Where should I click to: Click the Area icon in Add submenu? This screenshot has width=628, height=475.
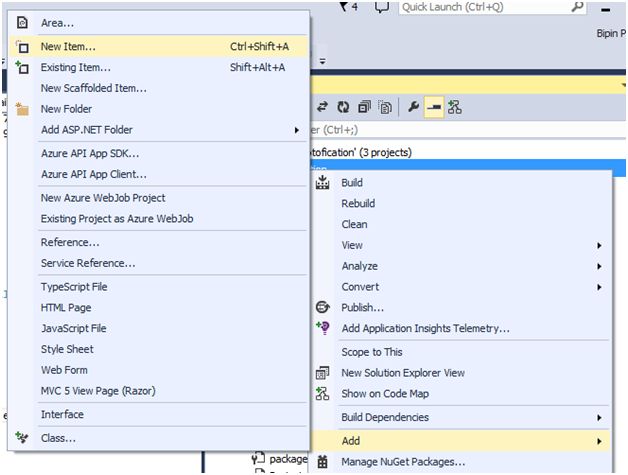click(22, 23)
